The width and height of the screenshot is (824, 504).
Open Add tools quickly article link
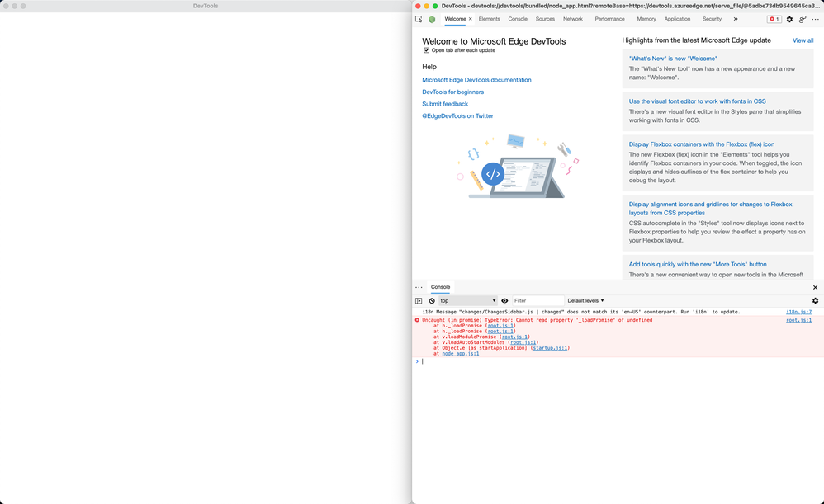point(698,265)
